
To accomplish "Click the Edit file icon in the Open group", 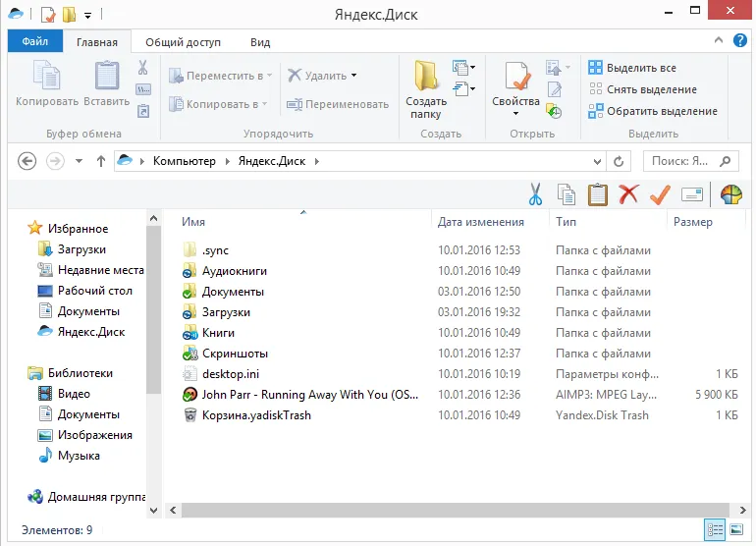I will point(555,89).
